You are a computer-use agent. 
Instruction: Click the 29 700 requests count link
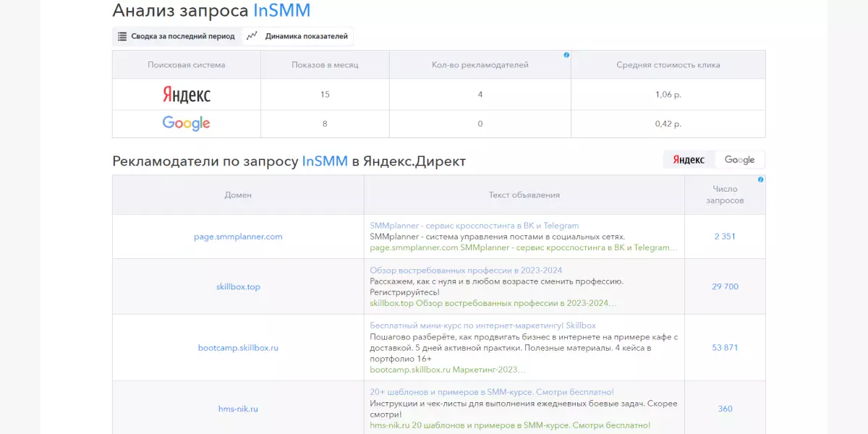pyautogui.click(x=725, y=286)
